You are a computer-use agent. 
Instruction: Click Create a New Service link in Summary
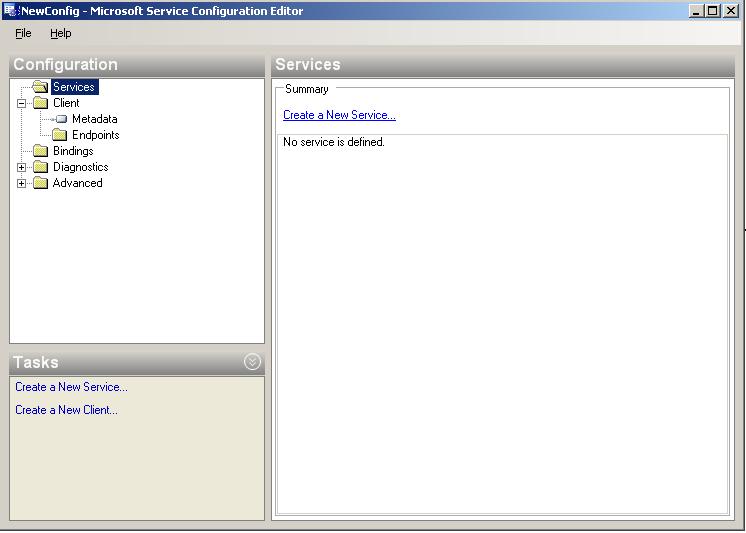coord(339,115)
